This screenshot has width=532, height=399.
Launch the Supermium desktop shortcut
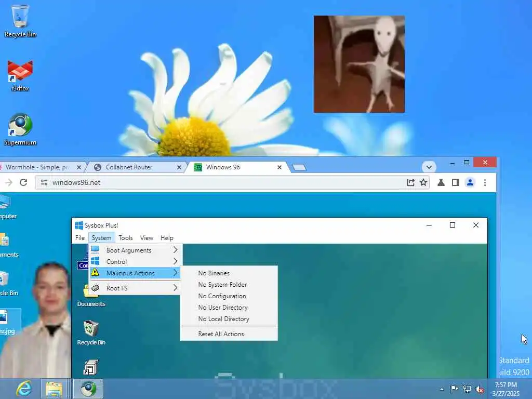click(x=20, y=129)
